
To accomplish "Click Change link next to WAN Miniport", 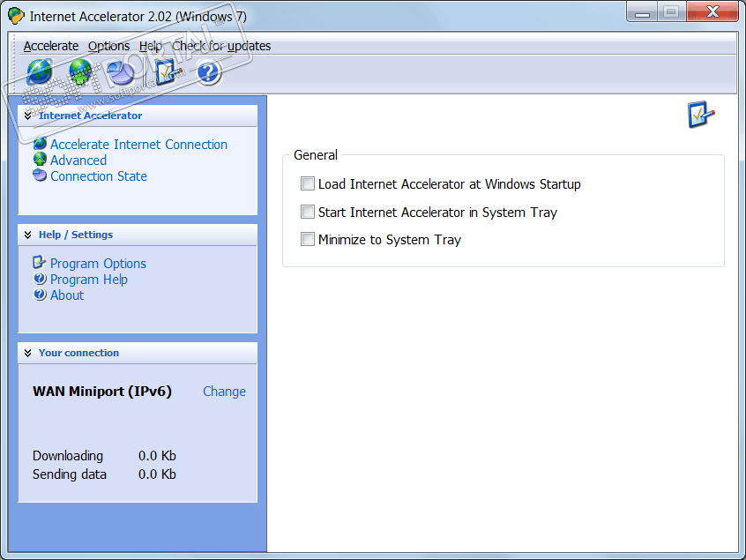I will [x=224, y=391].
